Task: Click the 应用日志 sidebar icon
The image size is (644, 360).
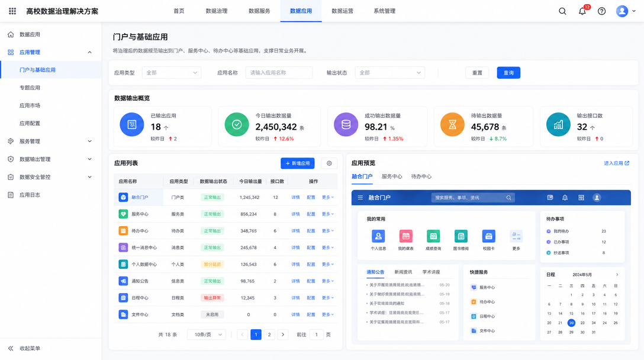Action: (11, 195)
